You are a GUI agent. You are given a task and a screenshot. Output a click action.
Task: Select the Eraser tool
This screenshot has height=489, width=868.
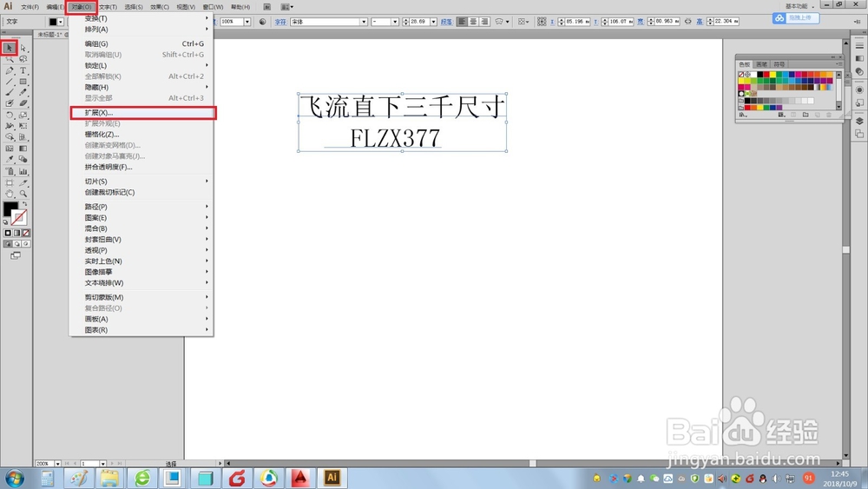point(23,103)
